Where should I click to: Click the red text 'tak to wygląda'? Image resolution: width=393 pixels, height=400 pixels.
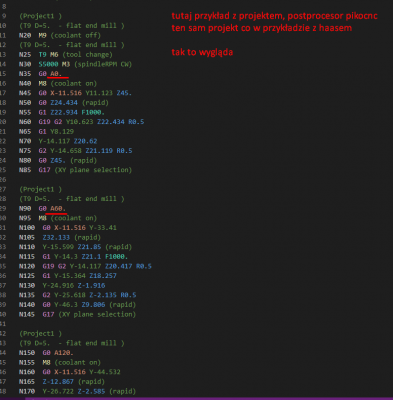point(202,52)
